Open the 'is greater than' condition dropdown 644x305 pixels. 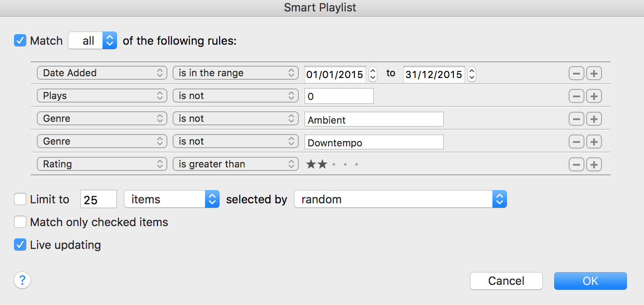coord(236,164)
